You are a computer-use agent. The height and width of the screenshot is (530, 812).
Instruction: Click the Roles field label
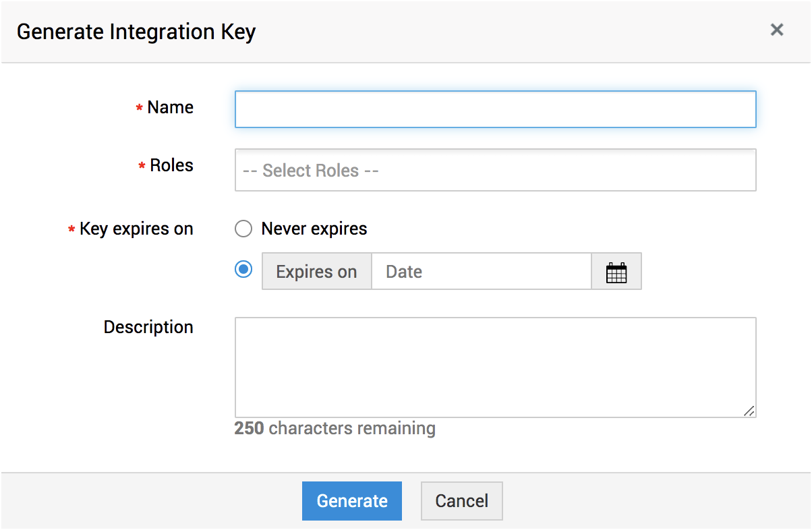coord(171,166)
